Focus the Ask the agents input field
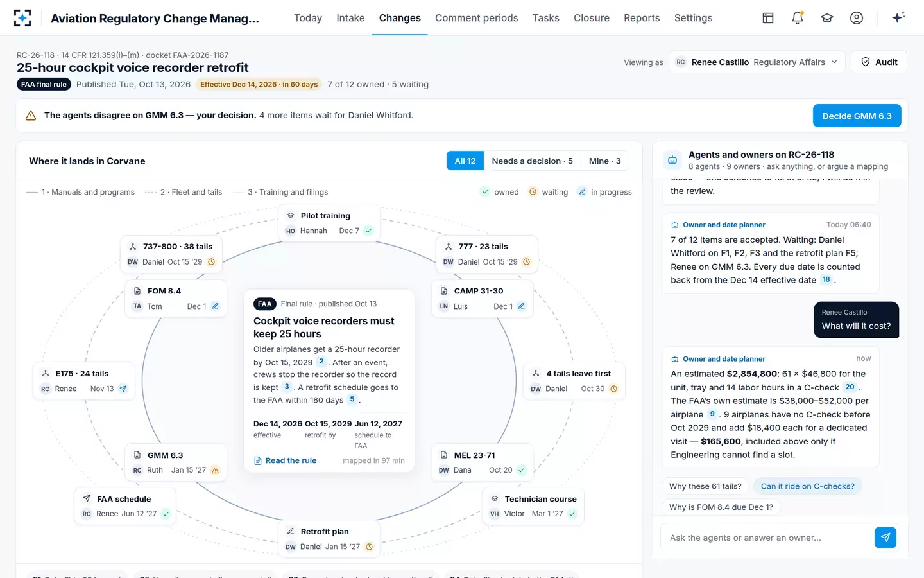Viewport: 924px width, 578px height. [x=767, y=538]
